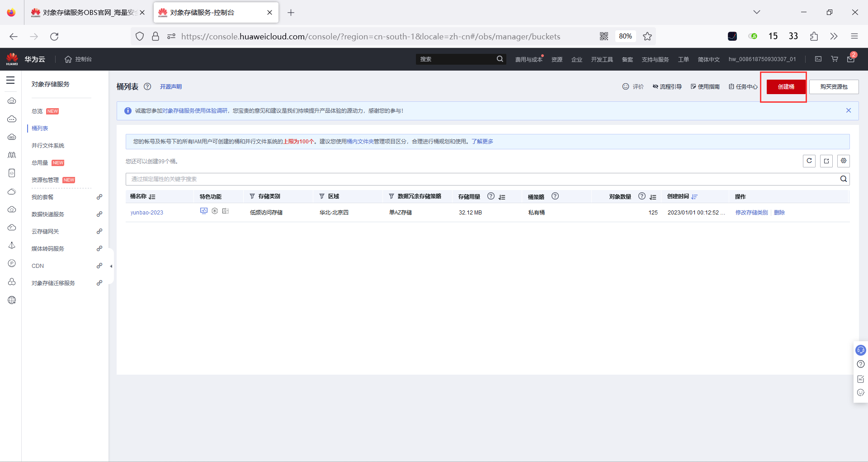Screen dimensions: 868x462
Task: Open 对象存储迁移服务 in the sidebar
Action: click(x=53, y=283)
